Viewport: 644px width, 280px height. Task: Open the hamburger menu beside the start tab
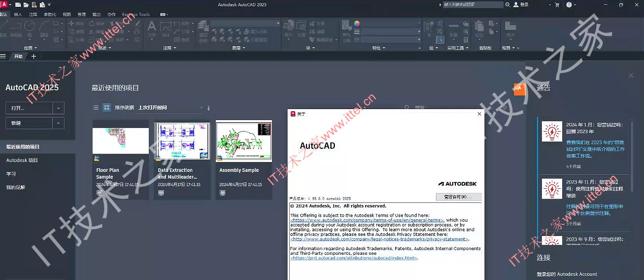(3, 56)
